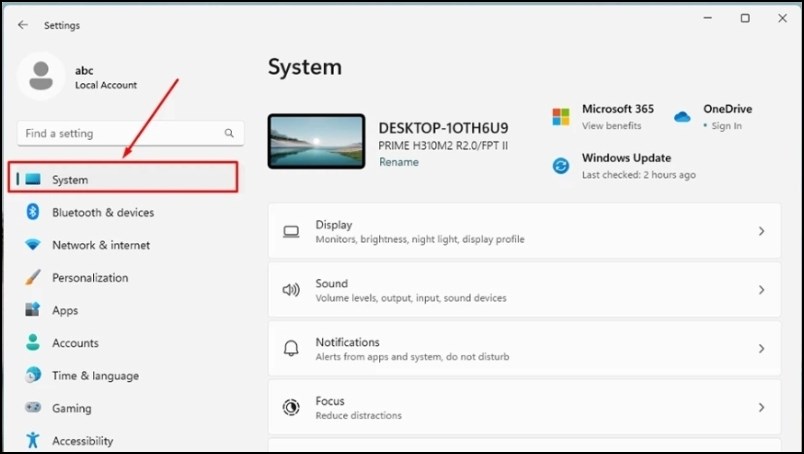Select Bluetooth & devices in sidebar
Viewport: 804px width, 454px height.
103,212
